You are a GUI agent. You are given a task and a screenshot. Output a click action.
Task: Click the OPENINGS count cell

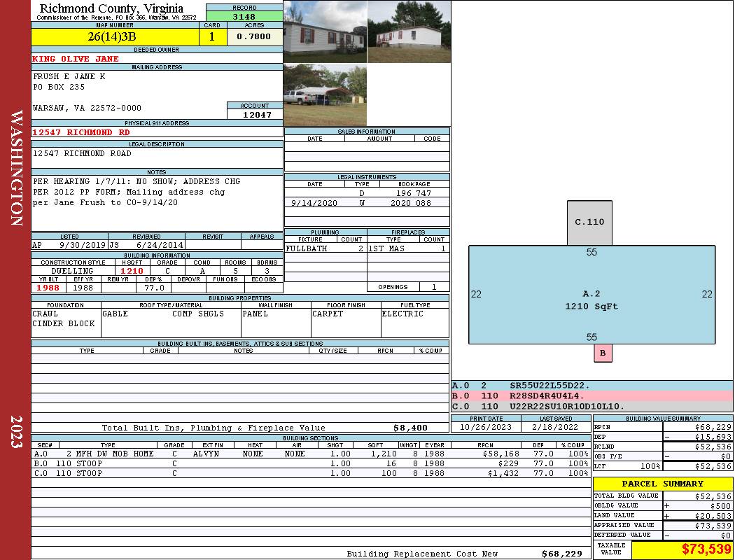434,287
